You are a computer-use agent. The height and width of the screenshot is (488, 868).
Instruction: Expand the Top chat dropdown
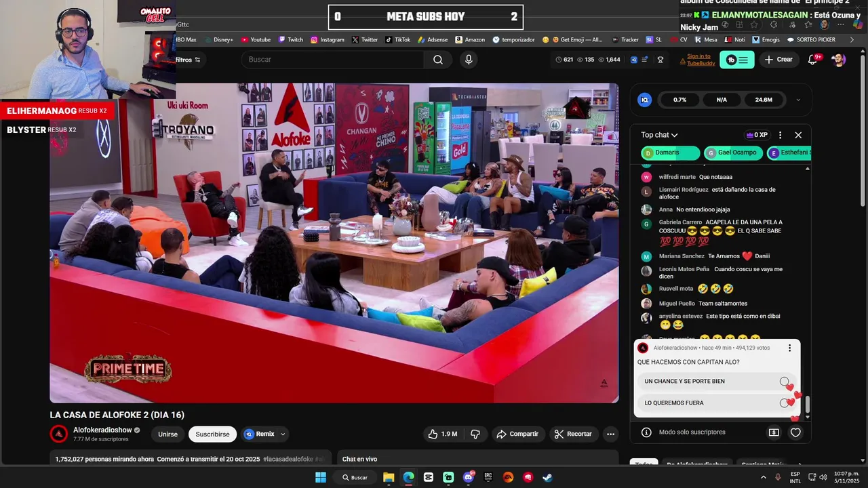[660, 135]
